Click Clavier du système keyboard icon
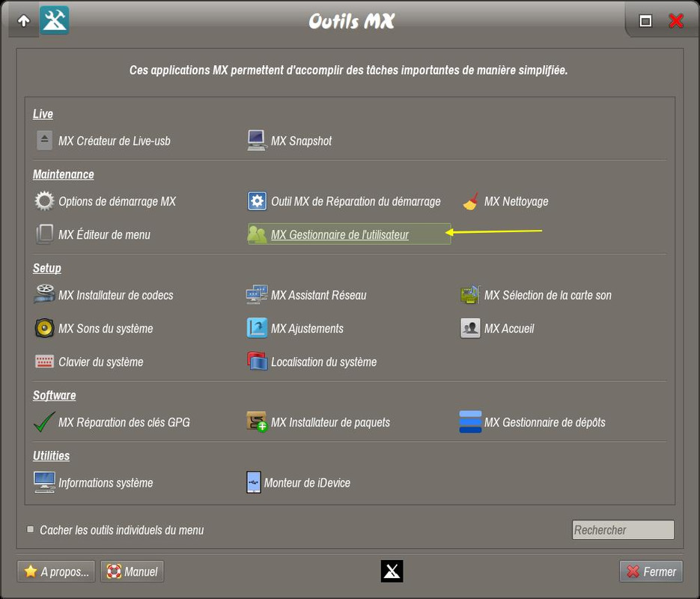 [x=44, y=361]
